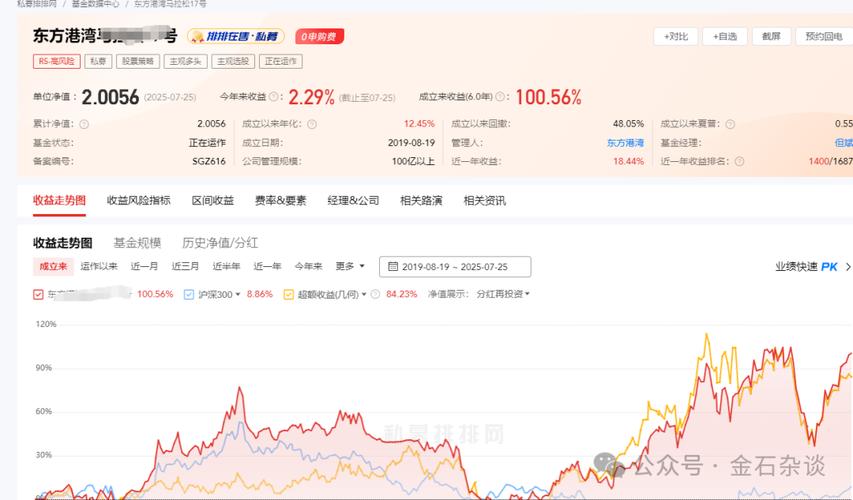The height and width of the screenshot is (500, 853).
Task: Toggle the 沪深300 series checkbox
Action: point(189,294)
